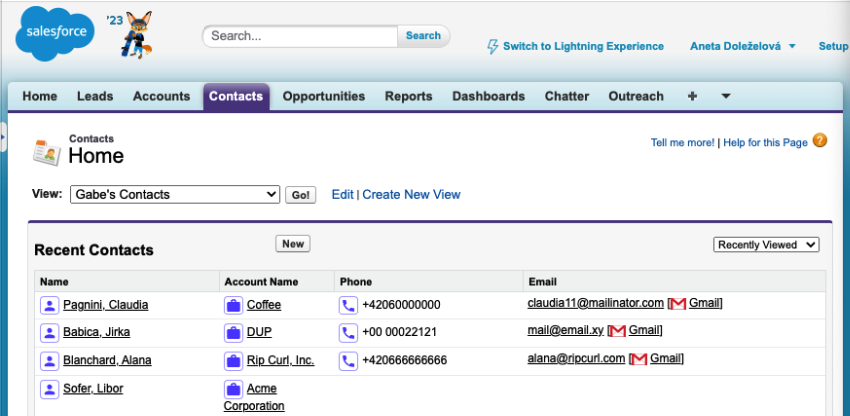The width and height of the screenshot is (850, 416).
Task: Click the account briefcase icon beside Coffee
Action: click(x=233, y=305)
